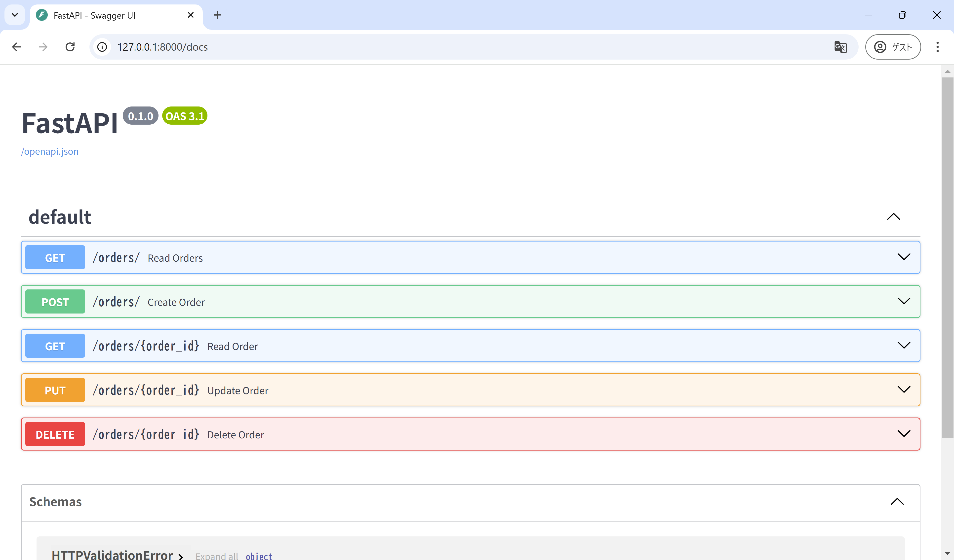The width and height of the screenshot is (954, 560).
Task: Click the DELETE method badge
Action: [x=55, y=434]
